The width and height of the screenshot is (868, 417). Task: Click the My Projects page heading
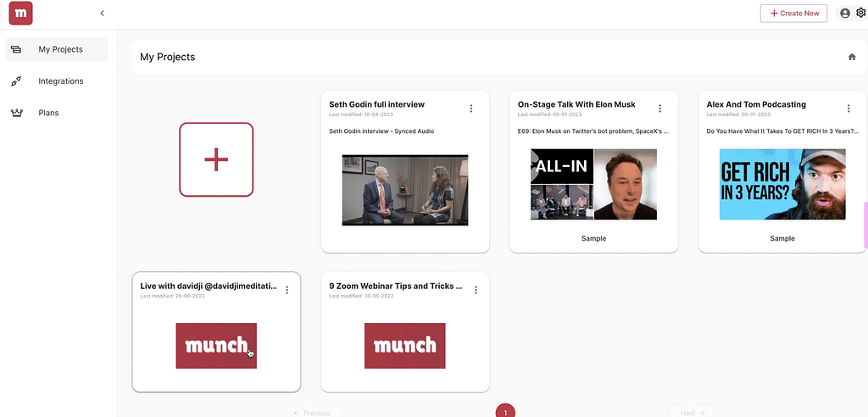(167, 57)
